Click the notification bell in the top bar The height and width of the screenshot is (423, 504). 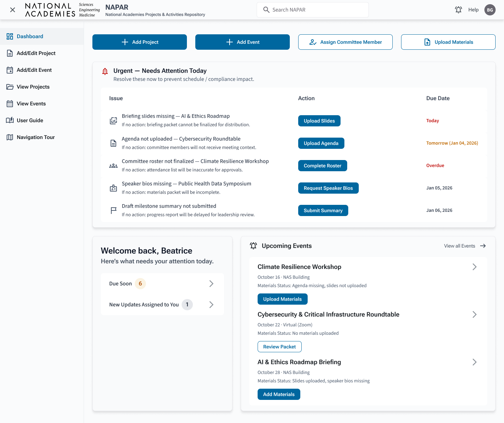coord(458,9)
